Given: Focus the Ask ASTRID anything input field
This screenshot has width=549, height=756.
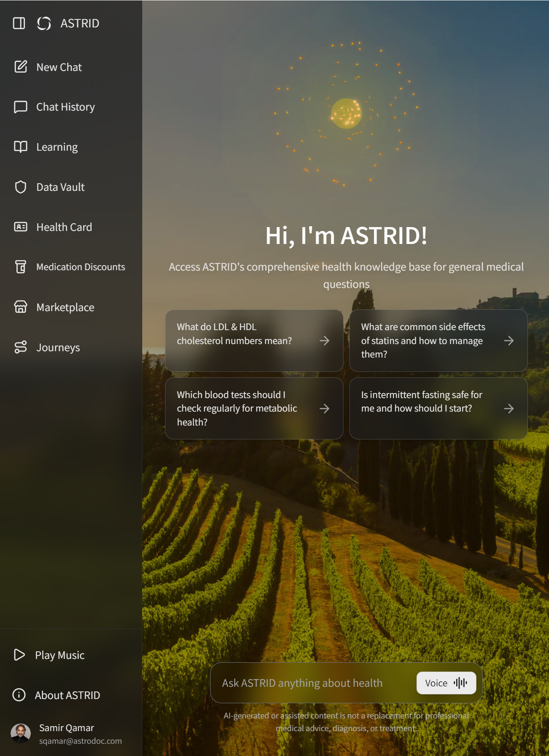Looking at the screenshot, I should tap(312, 683).
